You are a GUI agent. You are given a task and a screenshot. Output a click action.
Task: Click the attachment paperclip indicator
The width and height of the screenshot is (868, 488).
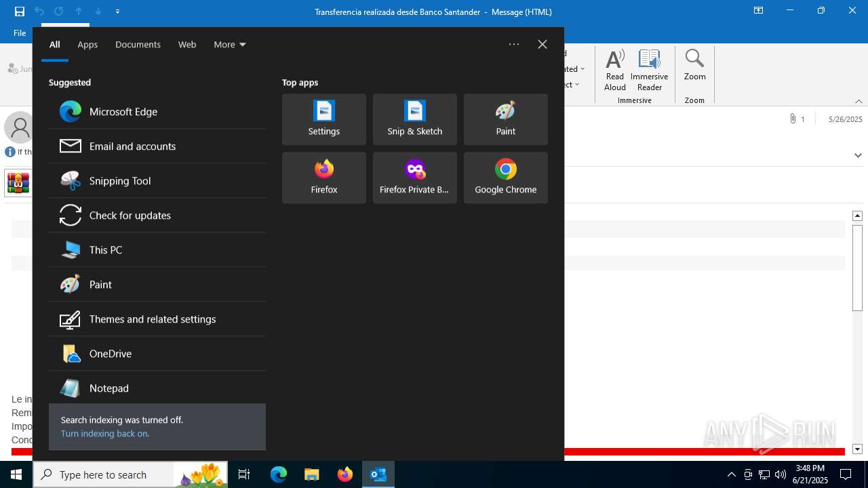(792, 119)
